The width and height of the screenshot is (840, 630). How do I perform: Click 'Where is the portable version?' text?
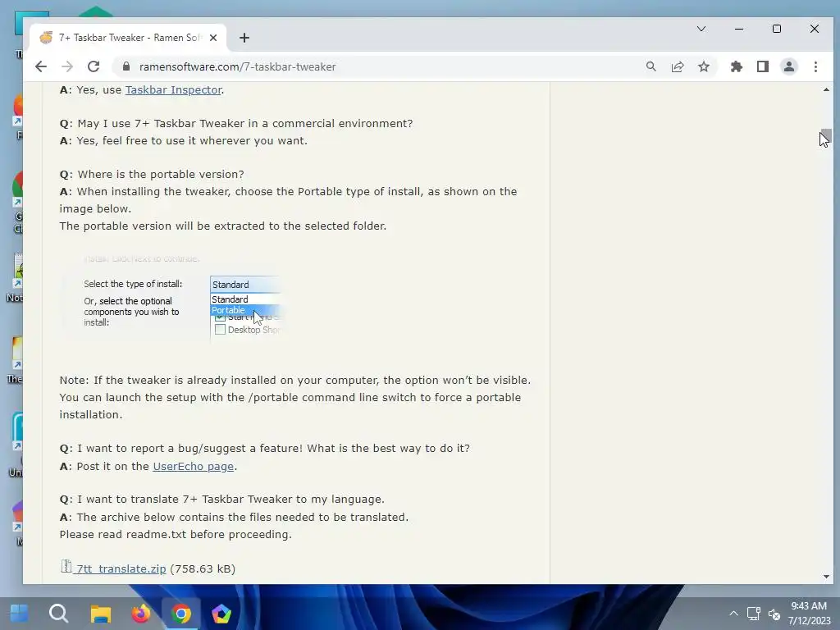(161, 174)
